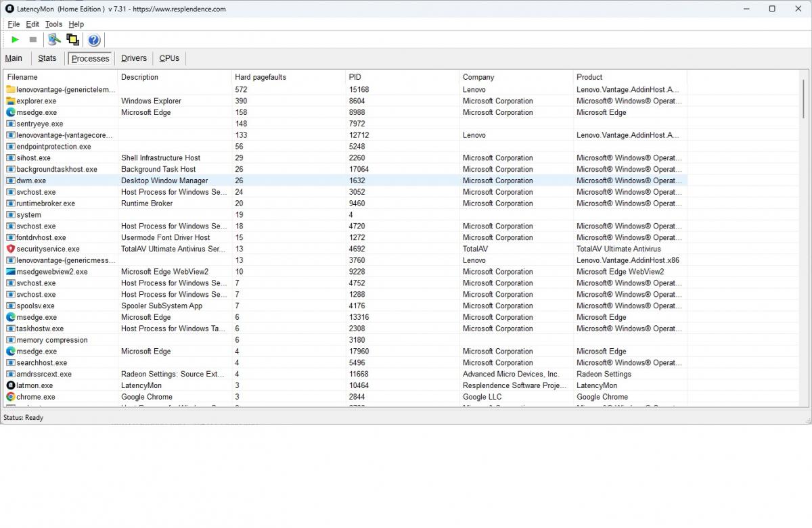Click the Chrome icon beside chrome.exe
This screenshot has height=528, width=812.
(x=11, y=397)
